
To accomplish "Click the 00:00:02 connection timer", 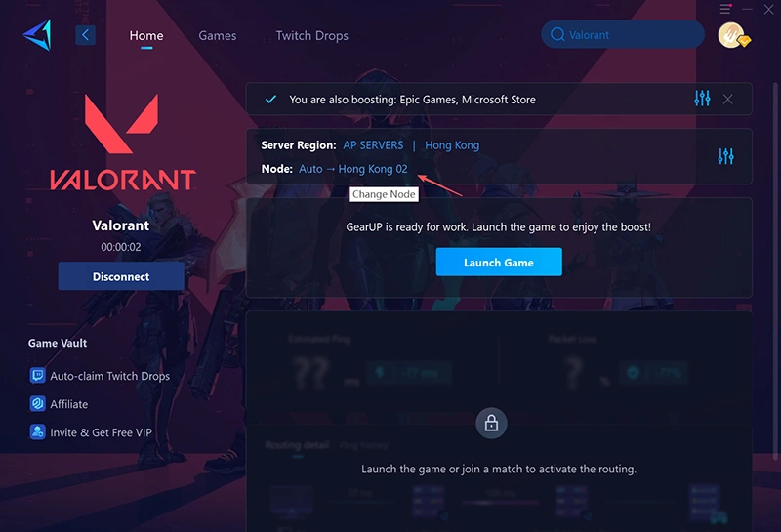I will point(120,247).
